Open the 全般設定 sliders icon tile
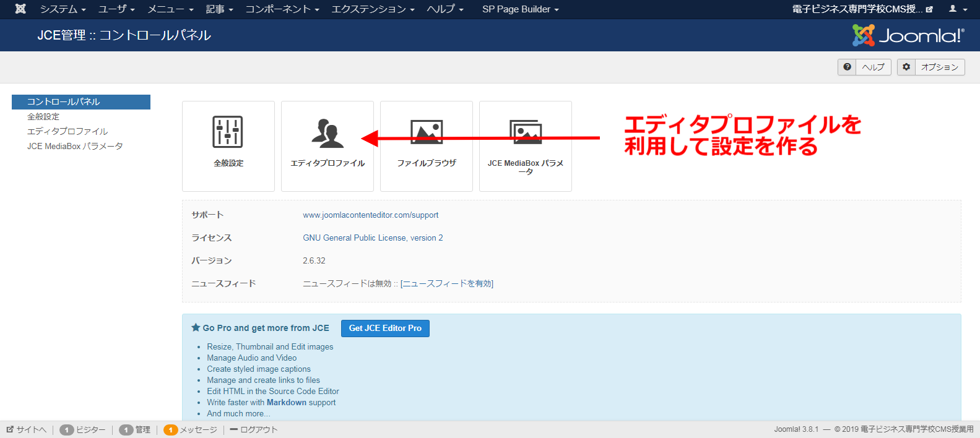This screenshot has height=438, width=980. pos(228,146)
